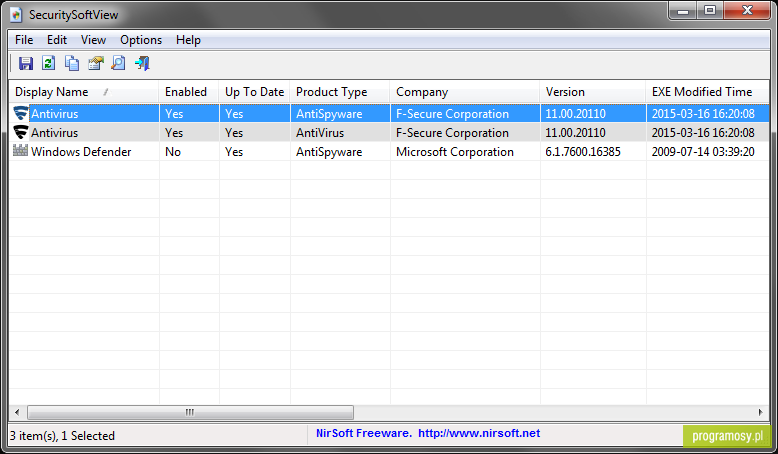Click the No value in the Enabled column
Viewport: 778px width, 454px height.
173,152
